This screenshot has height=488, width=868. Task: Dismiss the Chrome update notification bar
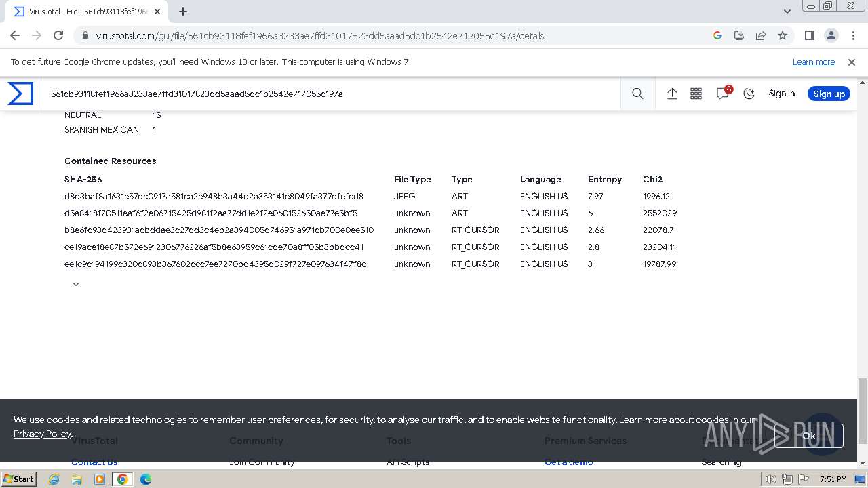(x=852, y=62)
